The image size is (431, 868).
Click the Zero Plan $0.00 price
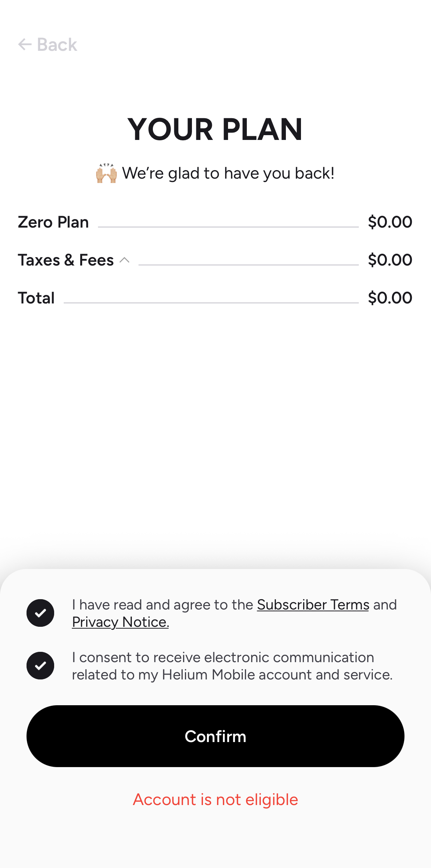click(x=390, y=222)
